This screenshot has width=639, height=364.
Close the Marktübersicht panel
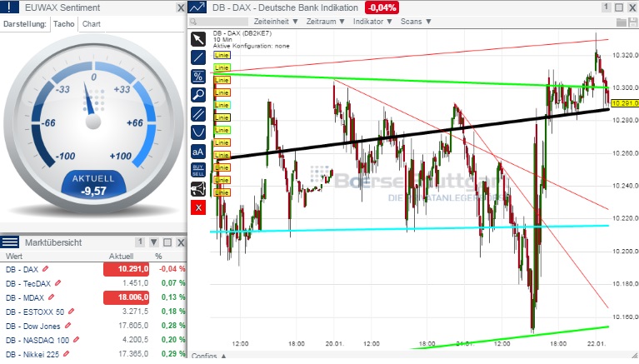point(181,242)
